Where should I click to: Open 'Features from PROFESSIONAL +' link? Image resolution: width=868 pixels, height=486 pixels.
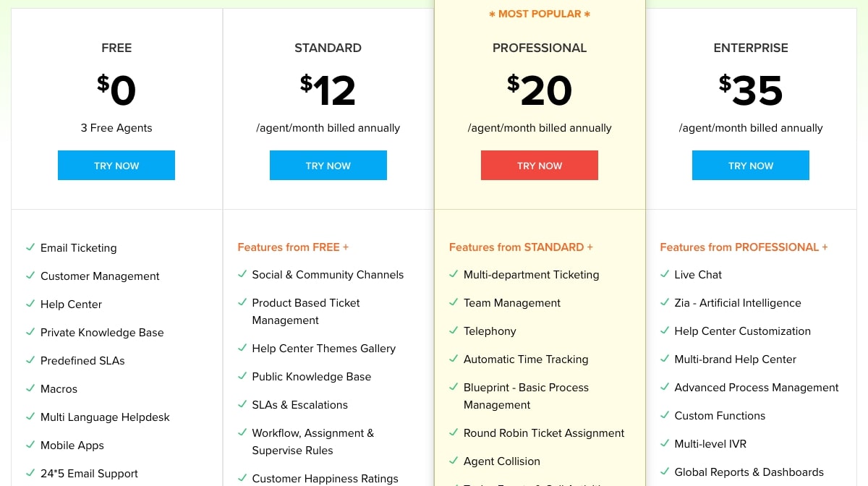click(x=744, y=247)
